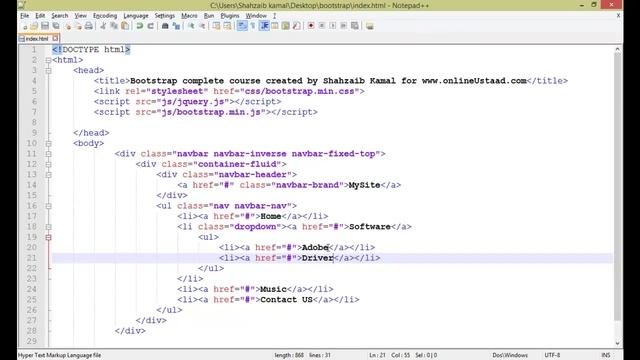
Task: Open the Language menu
Action: coord(136,16)
